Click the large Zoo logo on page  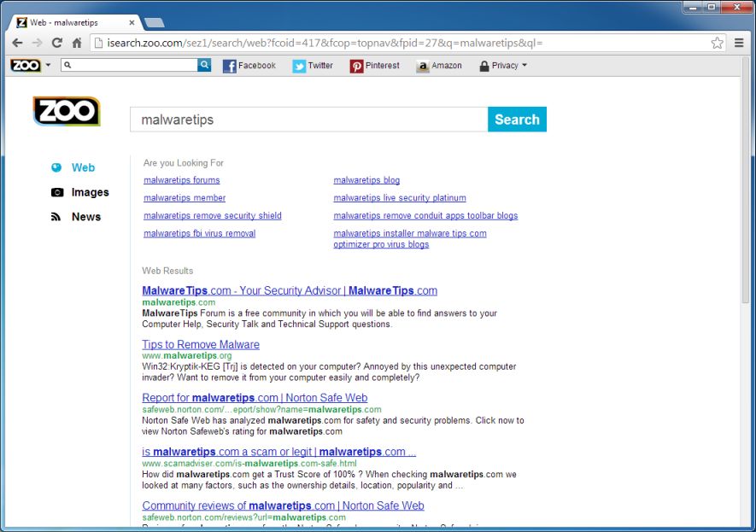click(67, 111)
